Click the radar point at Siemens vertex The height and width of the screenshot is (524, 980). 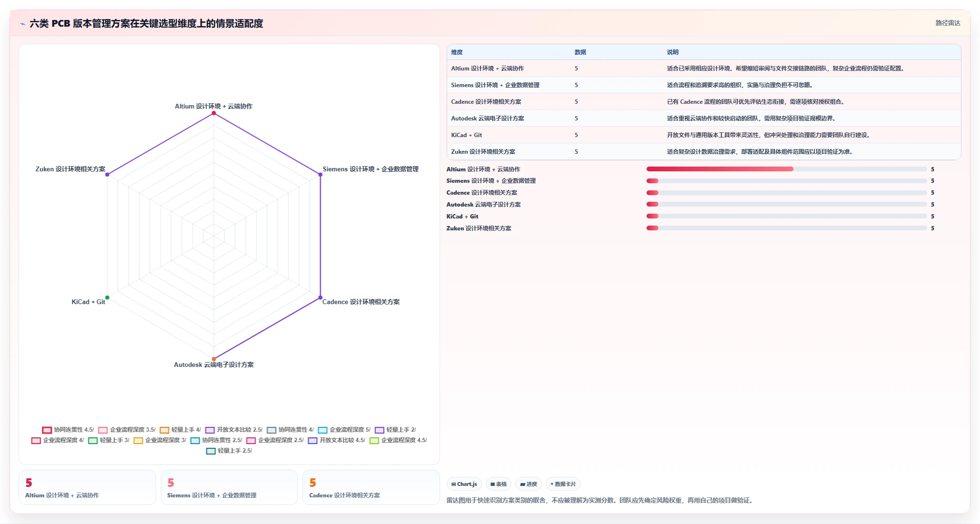coord(320,175)
